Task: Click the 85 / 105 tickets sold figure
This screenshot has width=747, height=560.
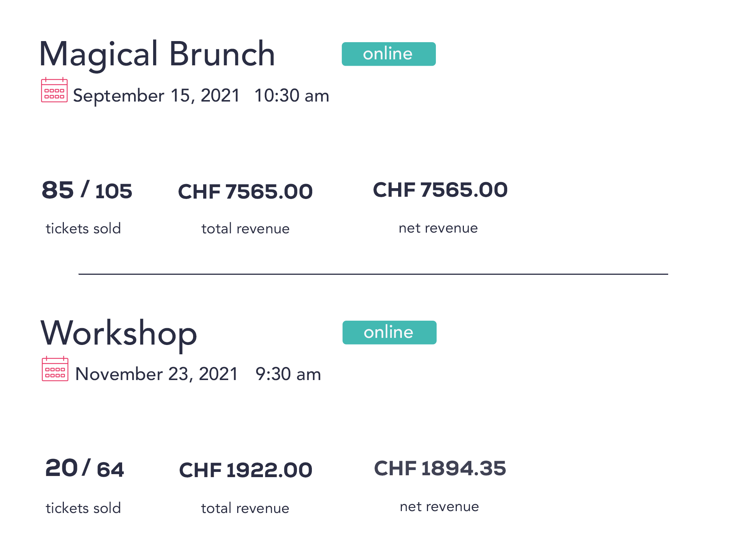Action: [87, 190]
